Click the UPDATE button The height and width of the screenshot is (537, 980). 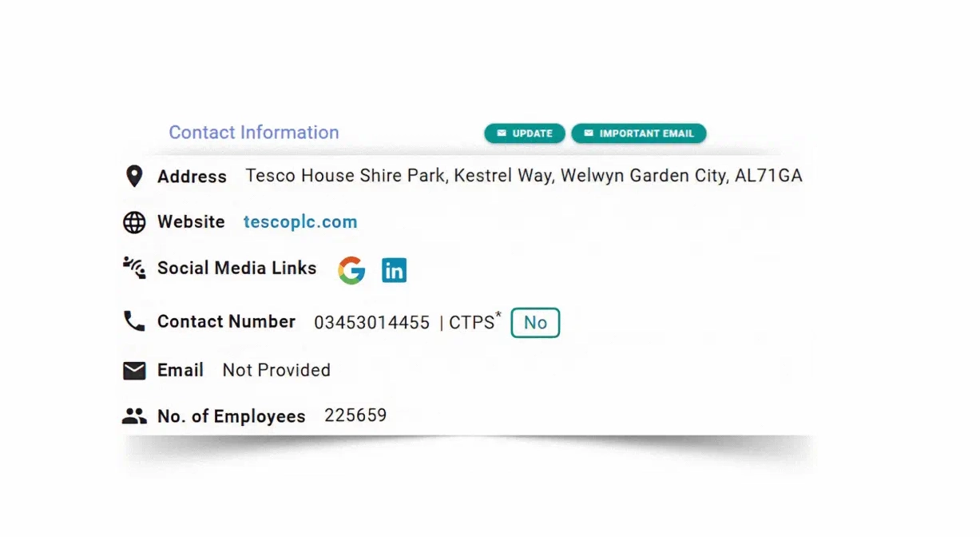(x=525, y=133)
